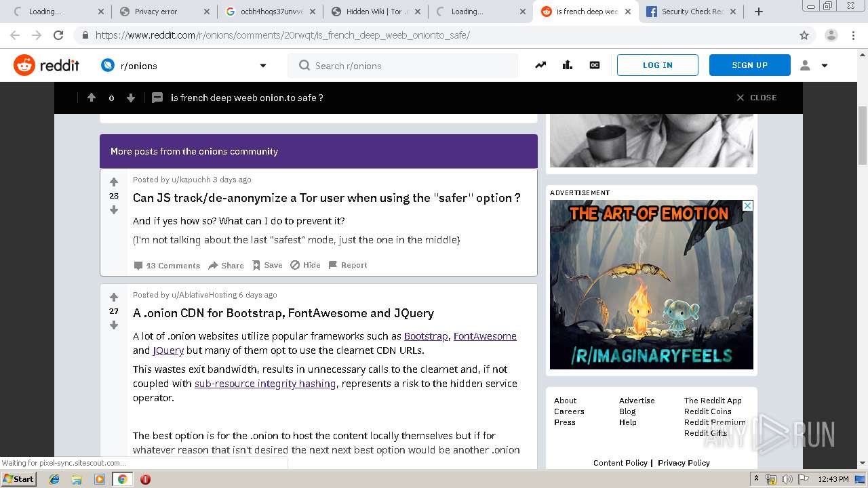The image size is (868, 488).
Task: Bookmark this page with the star icon
Action: 804,35
